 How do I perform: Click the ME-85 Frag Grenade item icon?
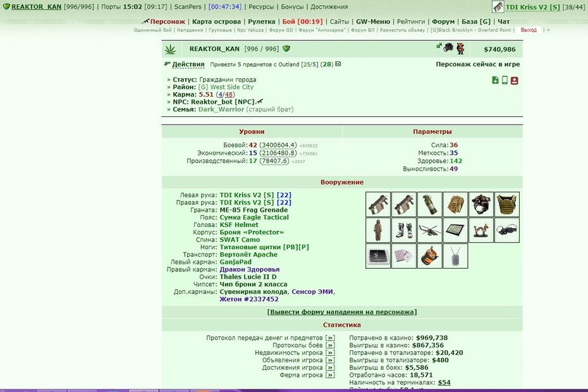click(x=429, y=204)
